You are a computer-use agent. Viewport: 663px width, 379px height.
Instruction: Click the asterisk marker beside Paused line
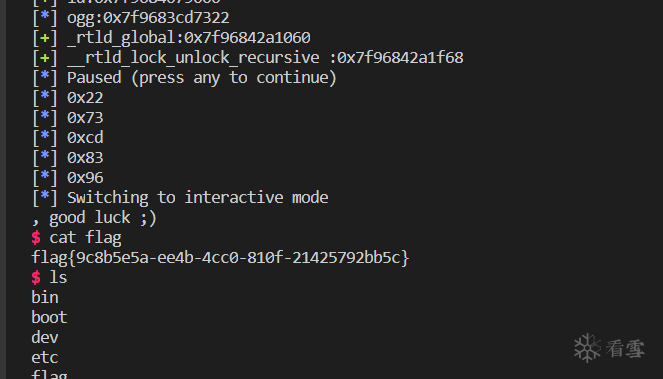tap(44, 76)
